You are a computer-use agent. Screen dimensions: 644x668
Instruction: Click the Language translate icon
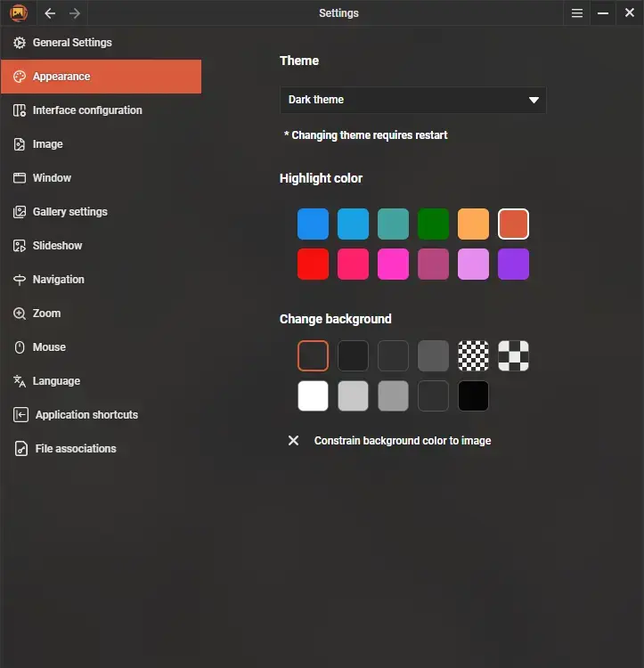tap(19, 381)
